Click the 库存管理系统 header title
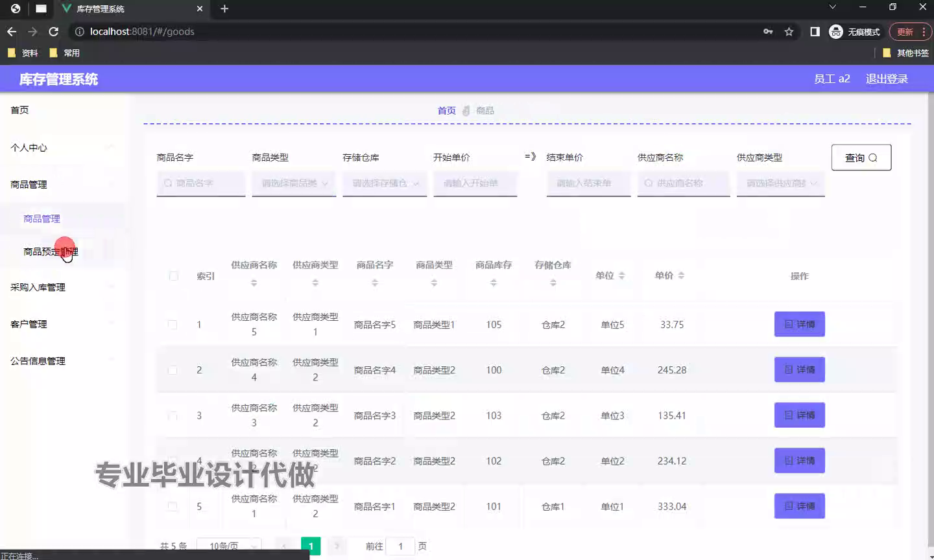 point(58,79)
